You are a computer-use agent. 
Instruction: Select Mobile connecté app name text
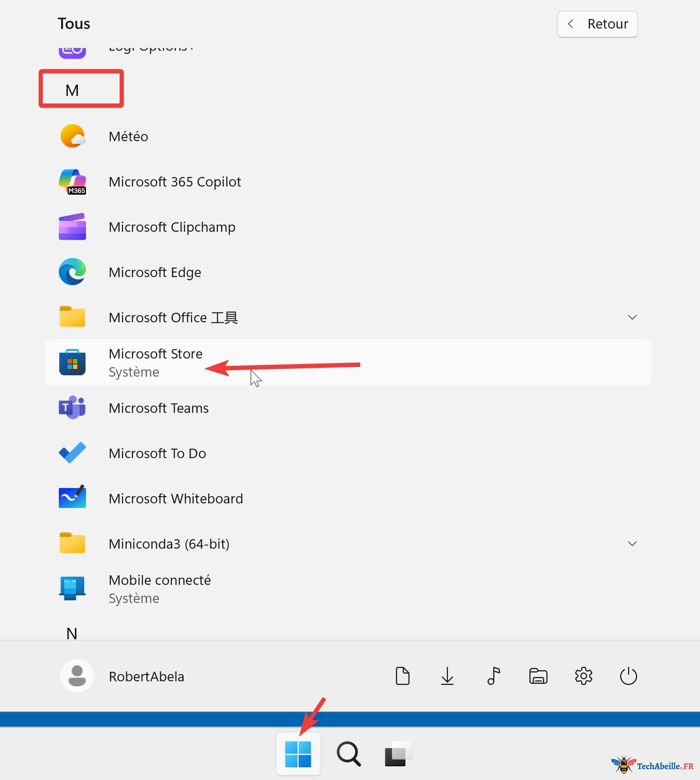[x=160, y=580]
